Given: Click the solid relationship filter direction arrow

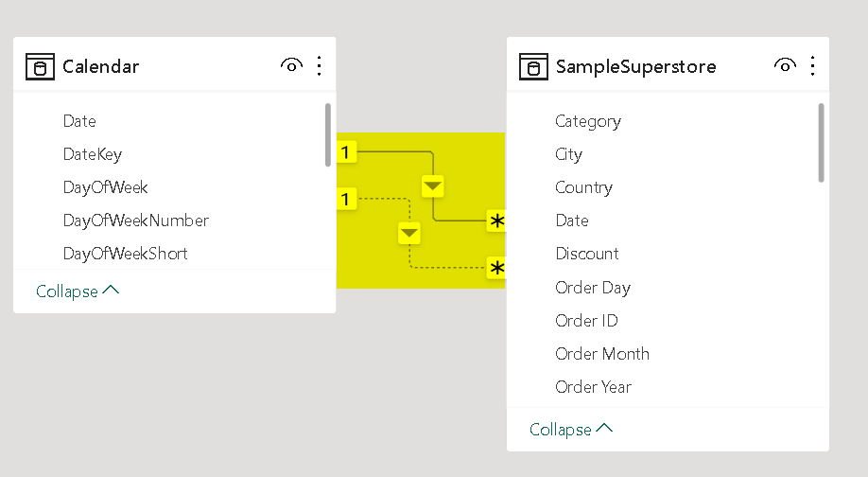Looking at the screenshot, I should [x=432, y=185].
